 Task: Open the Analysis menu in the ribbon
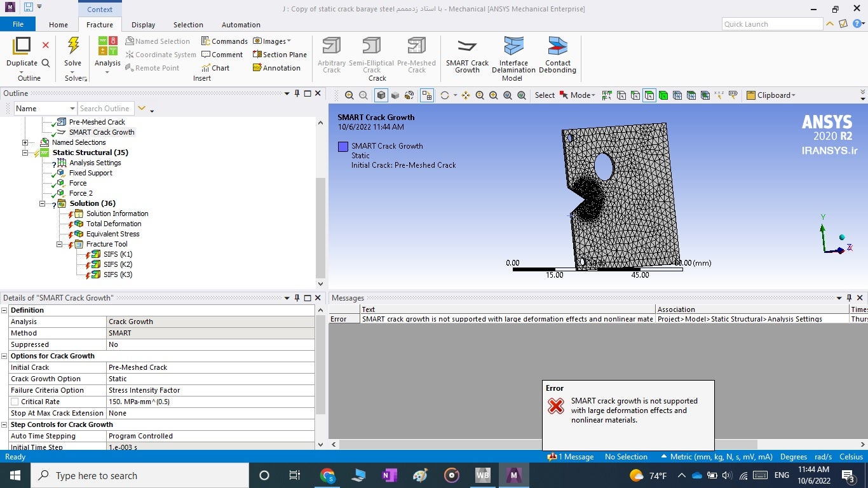(107, 53)
